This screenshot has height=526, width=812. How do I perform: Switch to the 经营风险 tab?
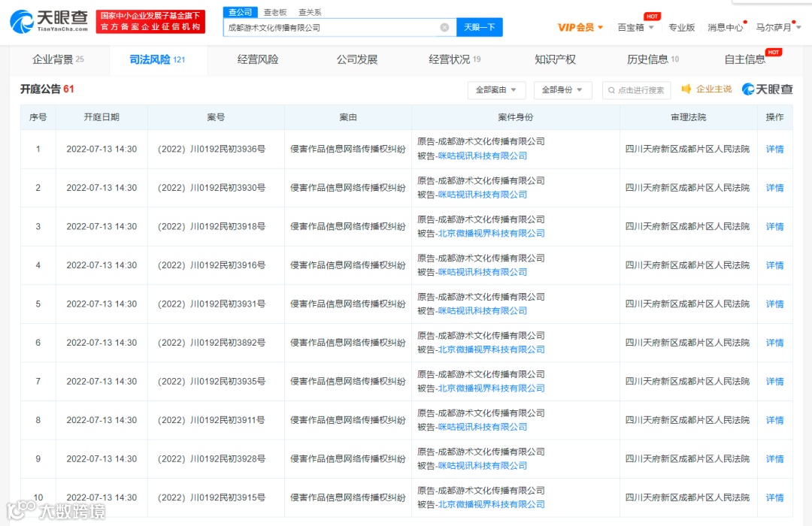click(x=258, y=59)
